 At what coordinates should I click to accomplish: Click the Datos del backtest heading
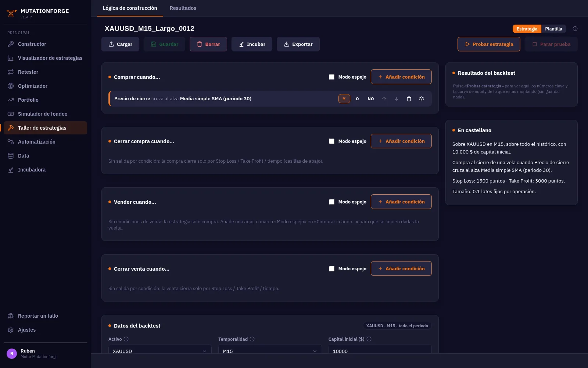(x=137, y=326)
